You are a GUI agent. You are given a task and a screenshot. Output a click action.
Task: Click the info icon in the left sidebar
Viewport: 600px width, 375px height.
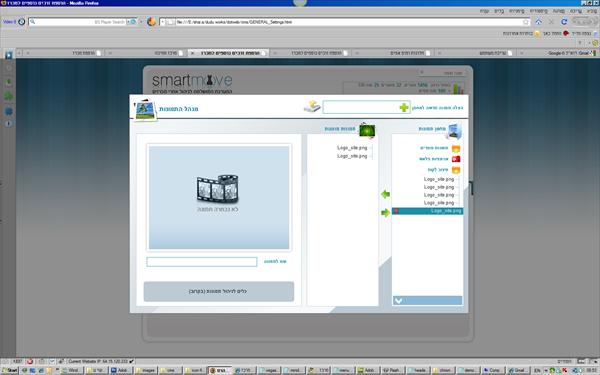[x=8, y=124]
